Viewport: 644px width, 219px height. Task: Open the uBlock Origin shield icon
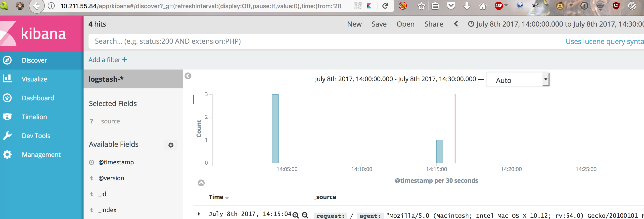pyautogui.click(x=616, y=5)
